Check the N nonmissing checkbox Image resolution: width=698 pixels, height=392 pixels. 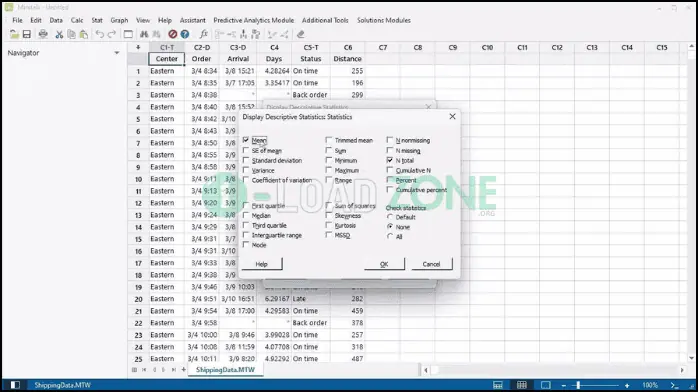(390, 140)
